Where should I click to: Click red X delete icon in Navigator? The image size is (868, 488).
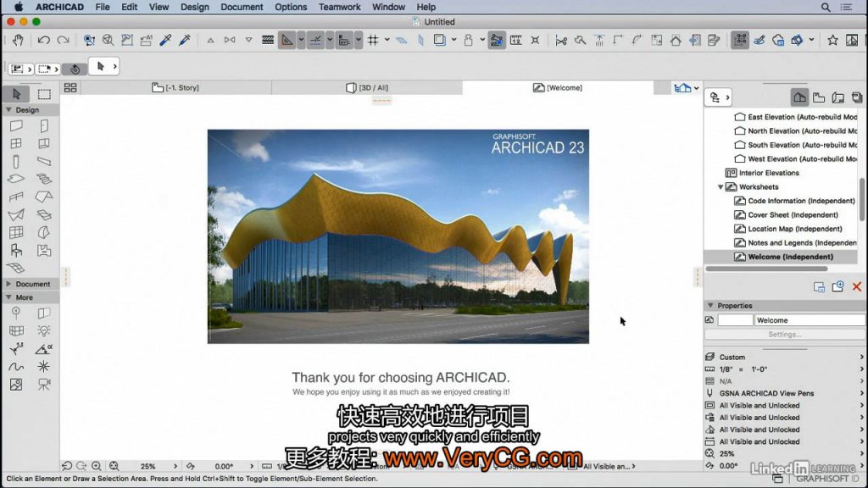pyautogui.click(x=856, y=286)
